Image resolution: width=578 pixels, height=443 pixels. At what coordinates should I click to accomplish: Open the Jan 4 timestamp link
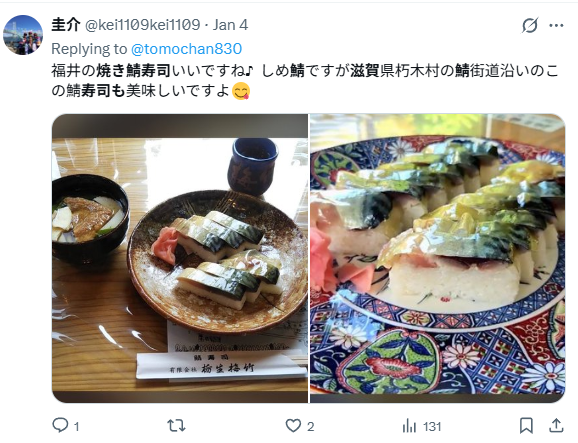click(x=230, y=25)
